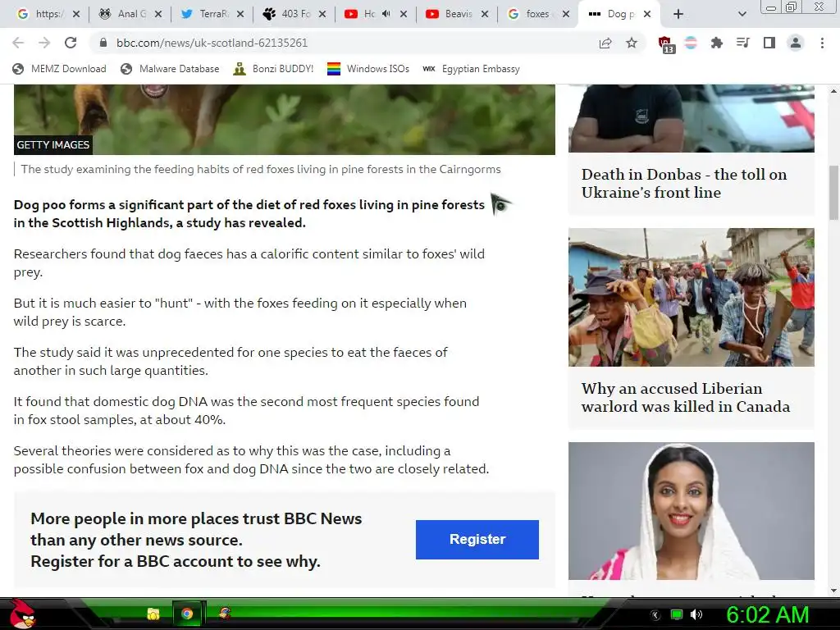840x630 pixels.
Task: Switch to the Beavis YouTube tab
Action: tap(455, 14)
